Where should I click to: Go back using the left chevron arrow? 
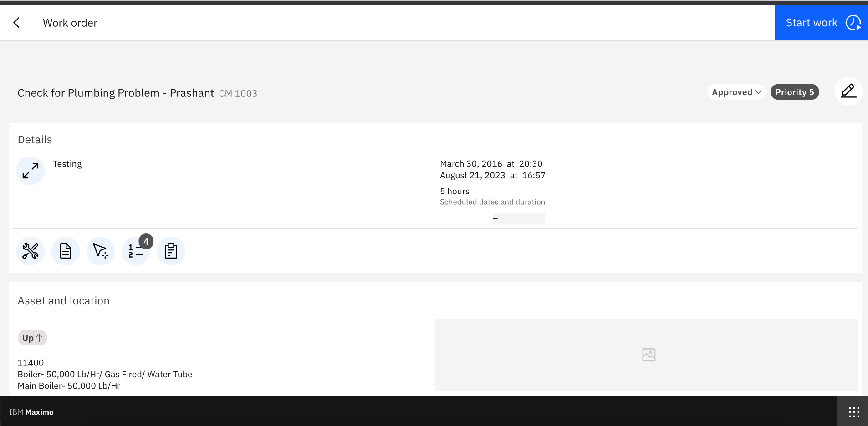[x=17, y=23]
